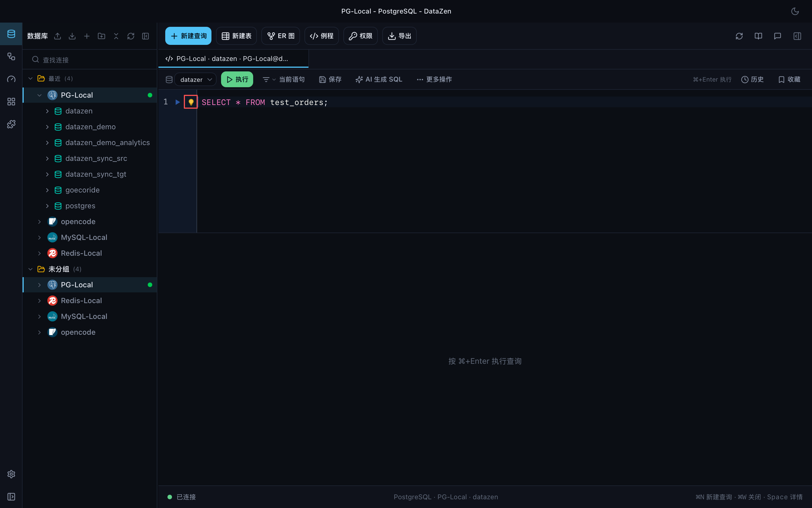The width and height of the screenshot is (812, 508).
Task: Select MySQL-Local connection under 最近
Action: (90, 237)
